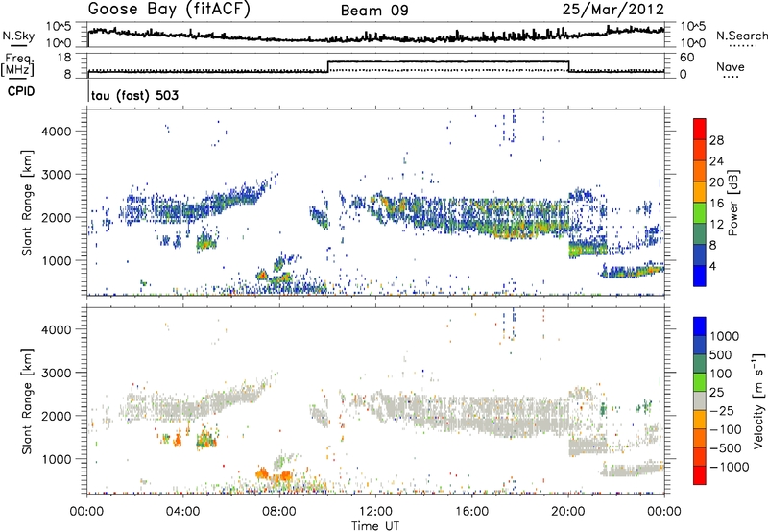Click the "Freq. [MHz]" axis label

point(18,64)
